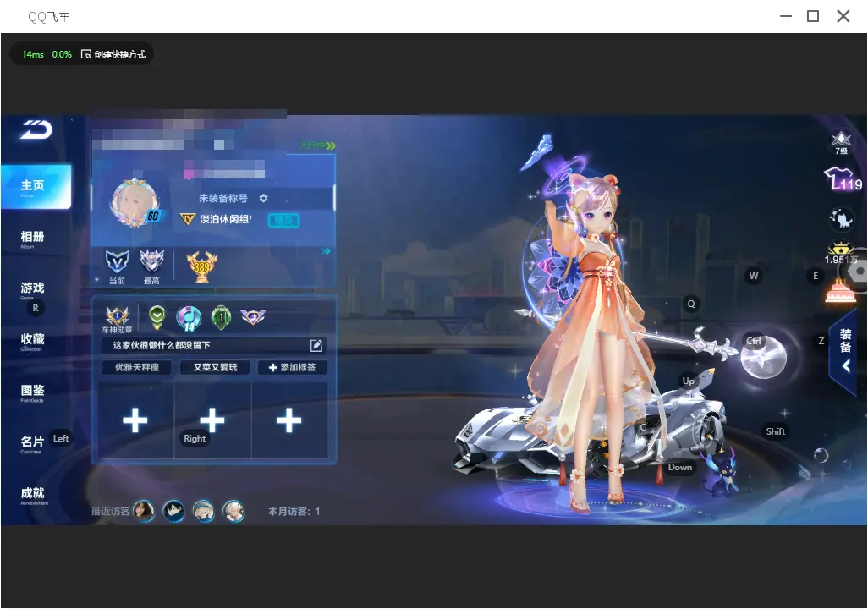Open the shirt outfit 119 icon
Viewport: 868px width, 609px height.
click(843, 180)
